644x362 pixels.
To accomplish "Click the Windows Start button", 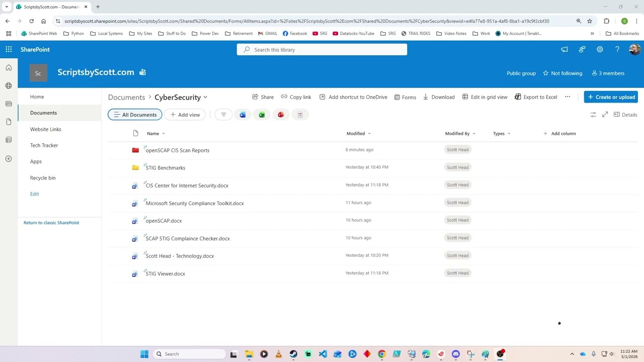I will pos(144,354).
